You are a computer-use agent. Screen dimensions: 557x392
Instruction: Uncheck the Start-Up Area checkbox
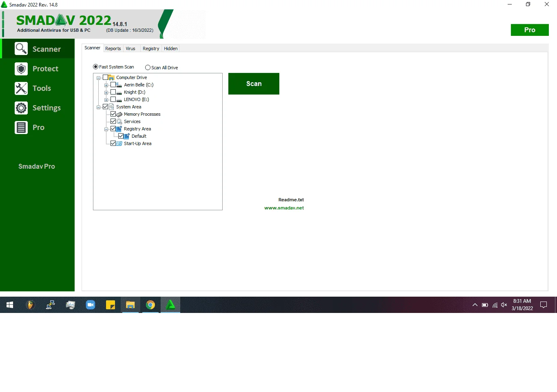pyautogui.click(x=113, y=143)
